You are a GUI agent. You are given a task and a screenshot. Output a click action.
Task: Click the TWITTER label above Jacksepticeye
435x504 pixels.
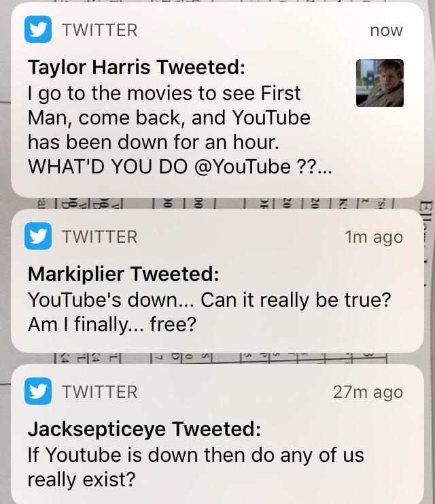[x=99, y=392]
